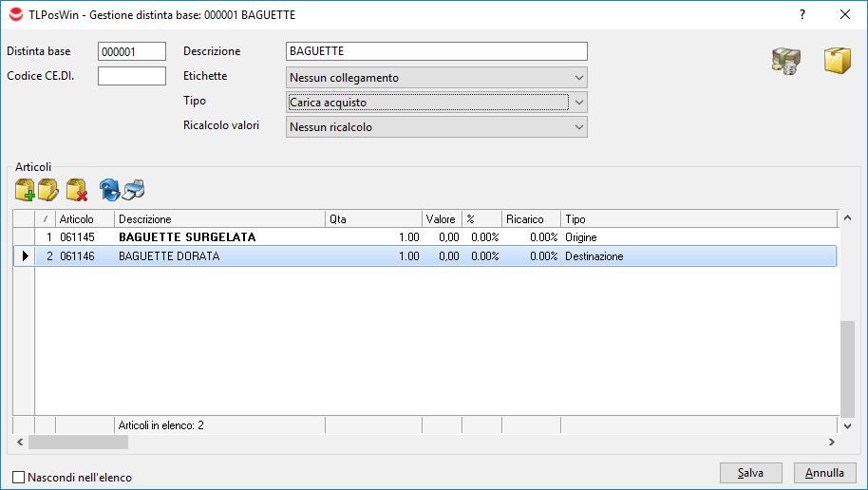This screenshot has height=490, width=868.
Task: Click the yellow box icon at top right
Action: point(837,62)
